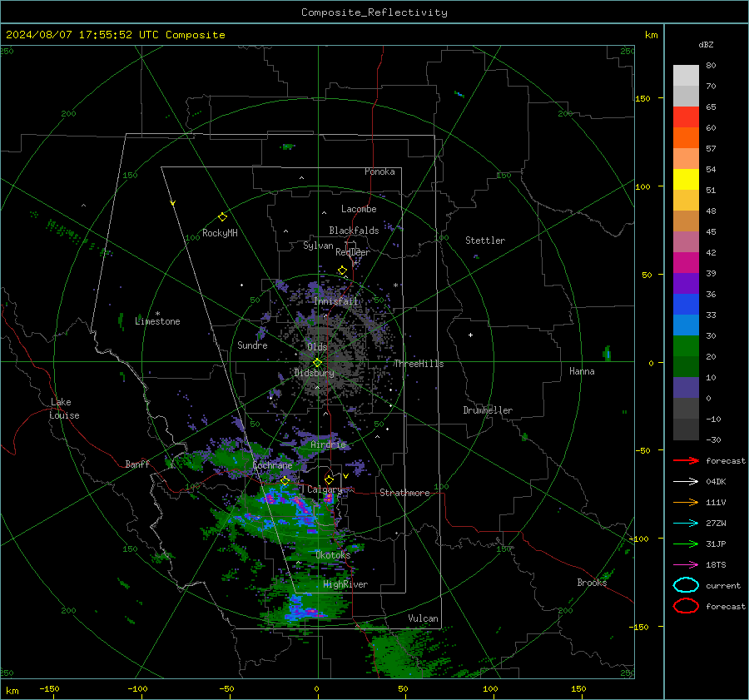This screenshot has width=749, height=700.
Task: Click the red forecast ellipse legend icon
Action: [686, 606]
